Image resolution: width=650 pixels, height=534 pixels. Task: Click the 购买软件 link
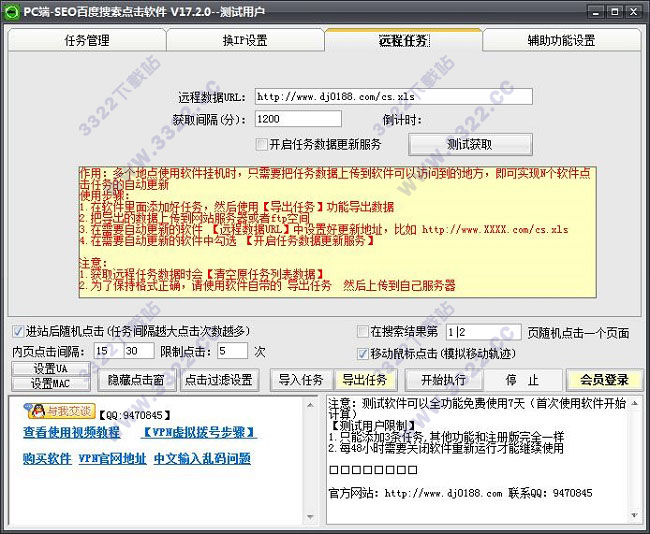point(47,459)
